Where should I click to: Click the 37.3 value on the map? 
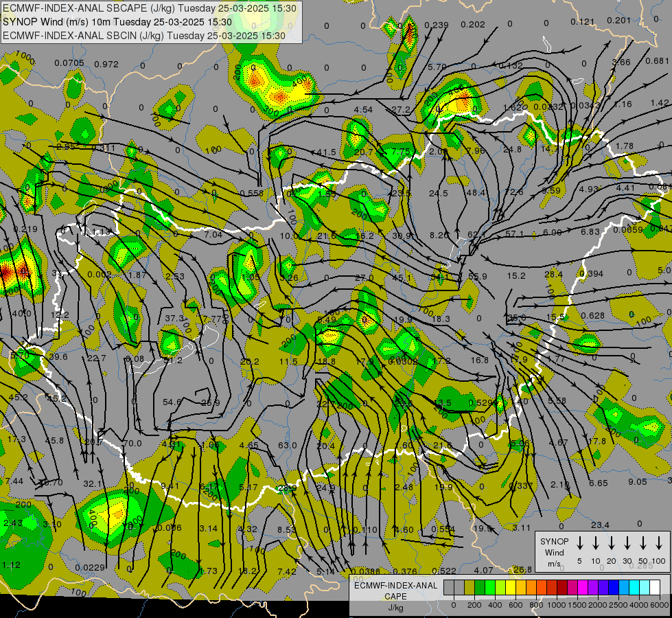coord(174,319)
